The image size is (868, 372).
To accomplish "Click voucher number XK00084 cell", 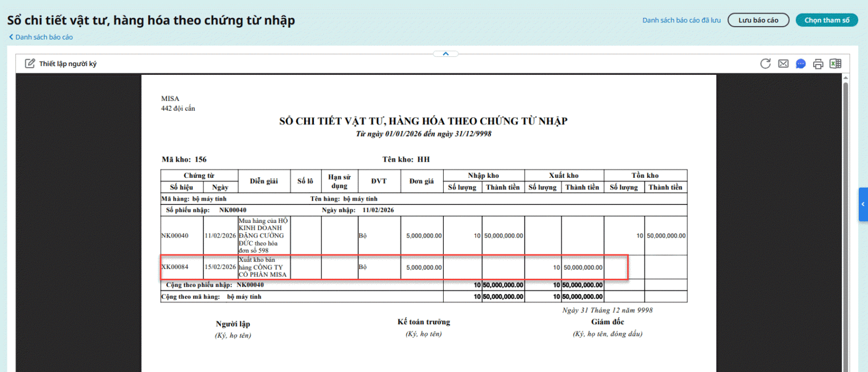I will click(x=182, y=267).
